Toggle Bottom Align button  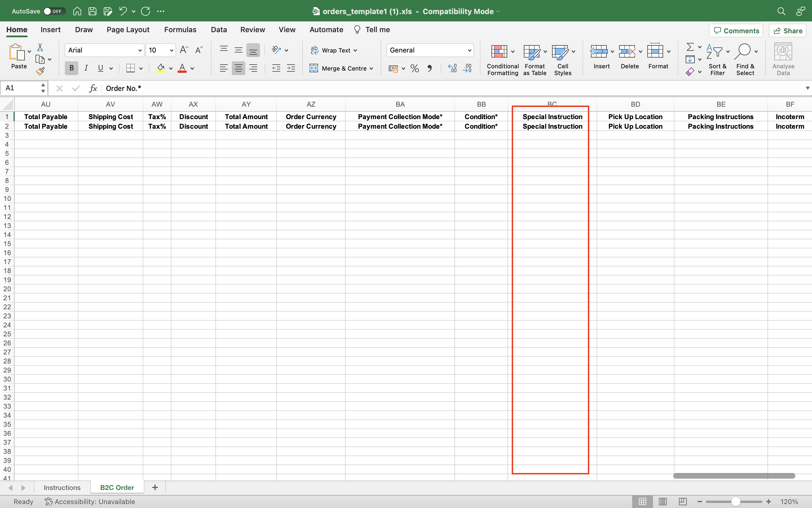pos(253,50)
